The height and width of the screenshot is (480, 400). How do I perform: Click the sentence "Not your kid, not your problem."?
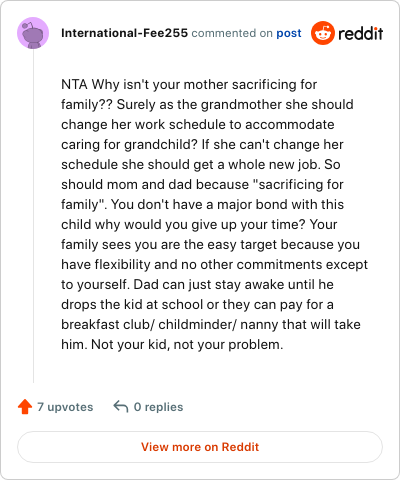(187, 345)
